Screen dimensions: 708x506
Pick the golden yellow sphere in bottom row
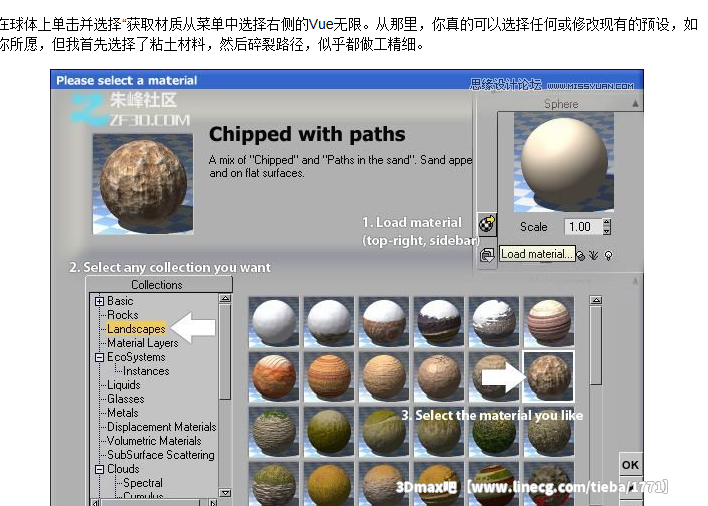click(329, 484)
